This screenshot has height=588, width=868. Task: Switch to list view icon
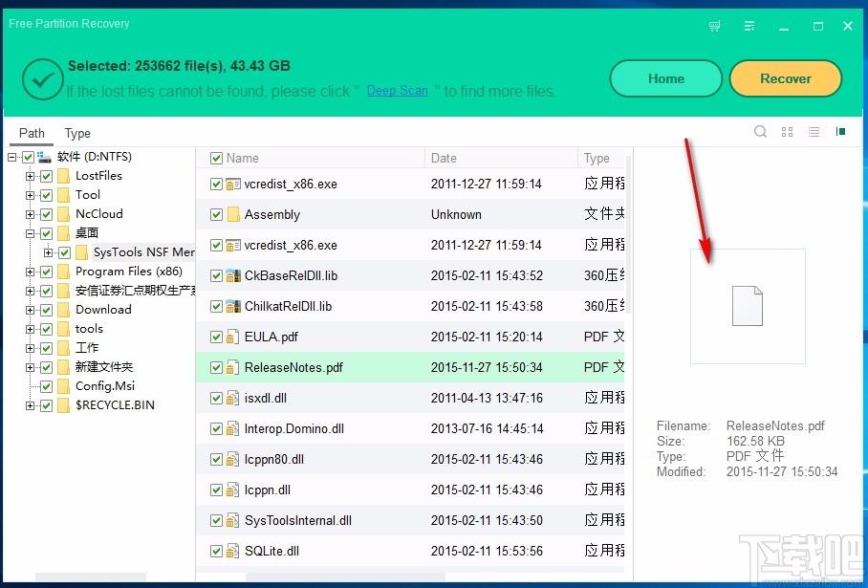(x=814, y=132)
